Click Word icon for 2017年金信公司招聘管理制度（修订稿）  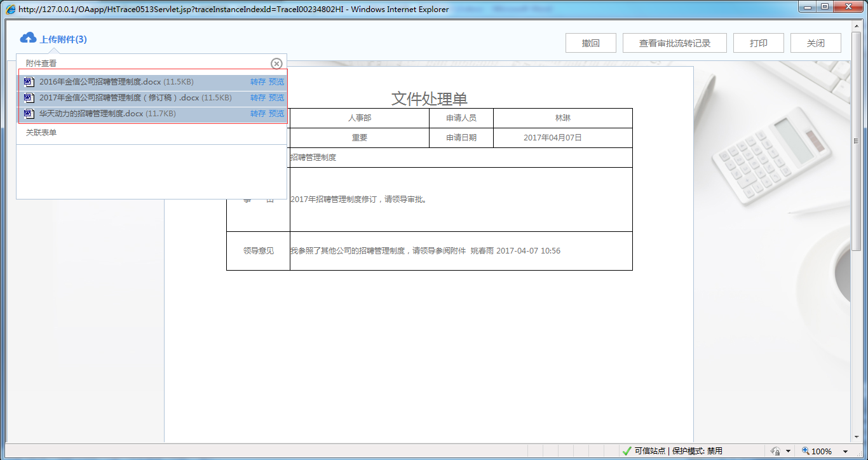tap(29, 98)
